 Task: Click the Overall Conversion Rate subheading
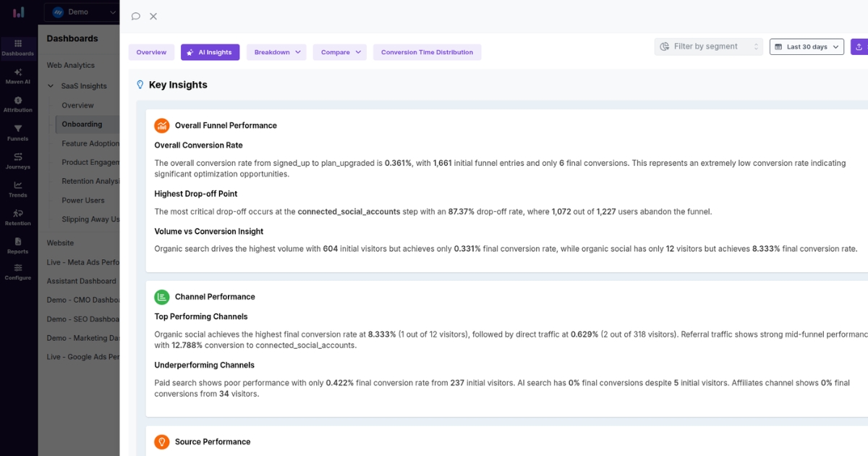(198, 145)
